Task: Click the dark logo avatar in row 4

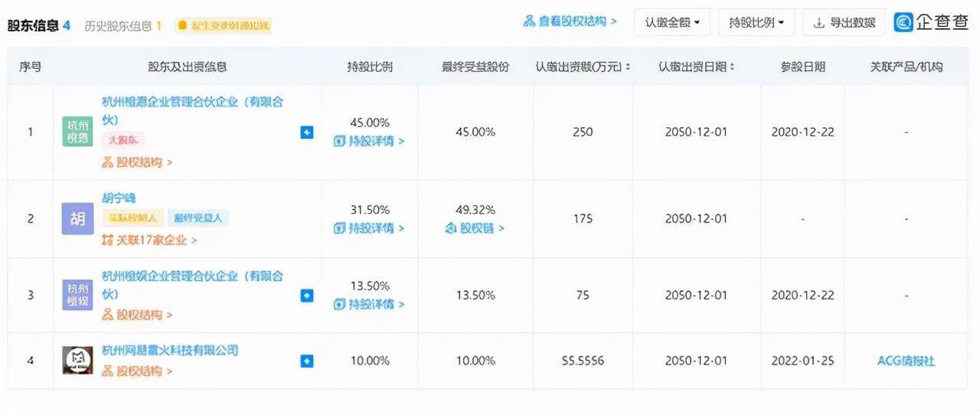Action: click(x=77, y=360)
